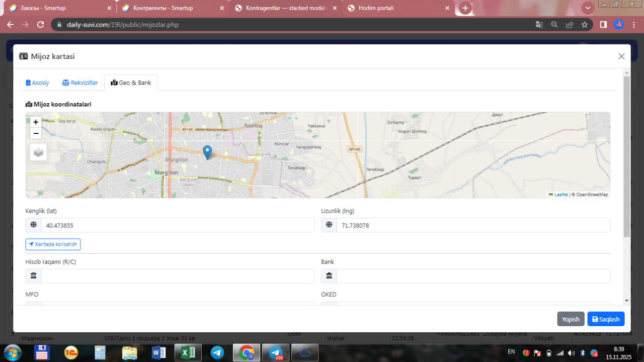The width and height of the screenshot is (644, 362).
Task: Switch to the Asosiy tab
Action: tap(37, 83)
